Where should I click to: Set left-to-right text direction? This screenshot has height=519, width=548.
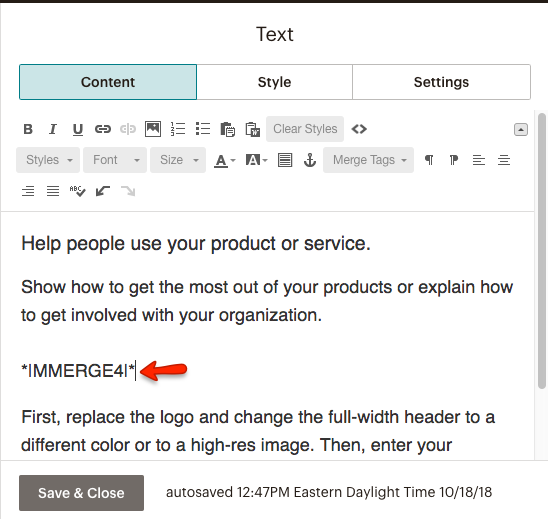click(429, 160)
